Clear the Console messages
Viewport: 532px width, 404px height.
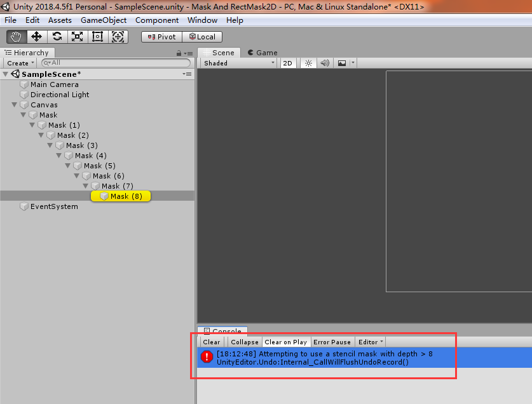(211, 342)
